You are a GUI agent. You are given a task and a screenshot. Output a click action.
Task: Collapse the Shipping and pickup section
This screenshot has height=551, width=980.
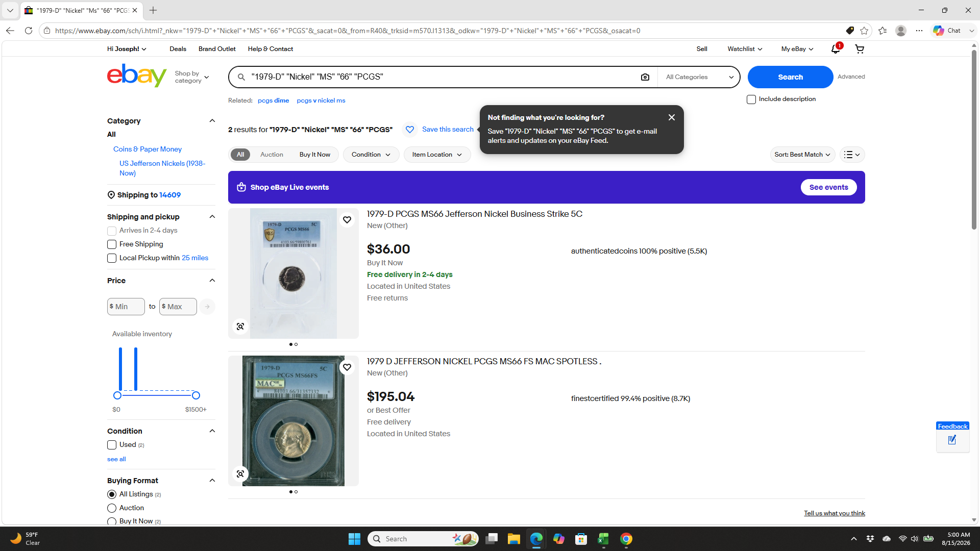coord(212,217)
